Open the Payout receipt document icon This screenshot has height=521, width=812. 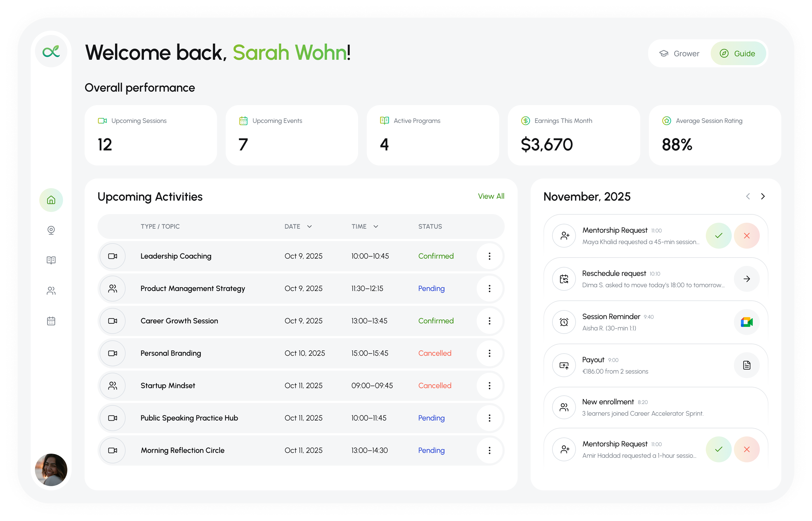pos(746,365)
